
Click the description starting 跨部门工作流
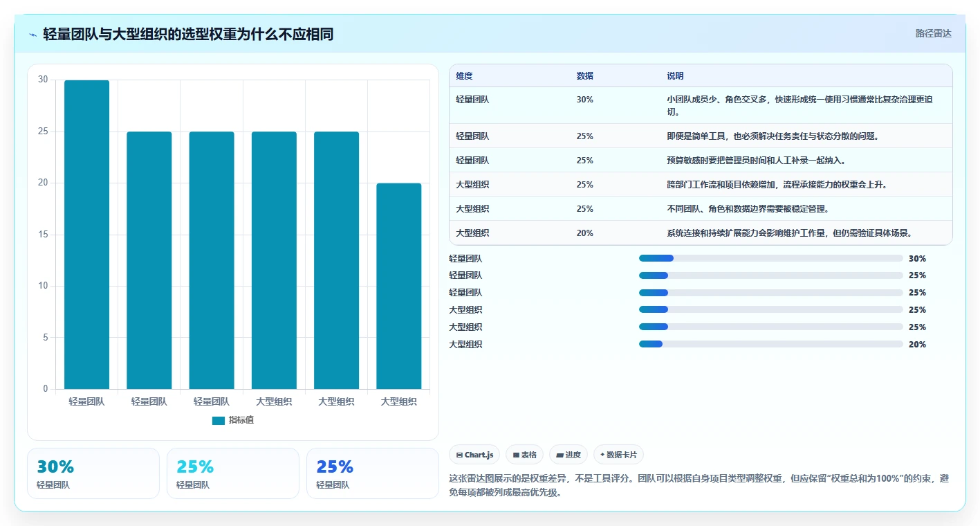click(x=777, y=185)
